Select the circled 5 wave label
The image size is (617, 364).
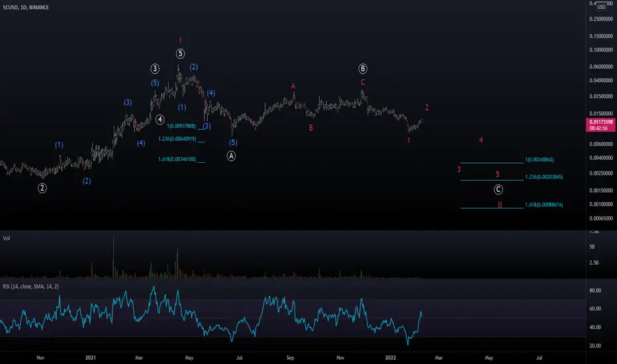pos(180,54)
